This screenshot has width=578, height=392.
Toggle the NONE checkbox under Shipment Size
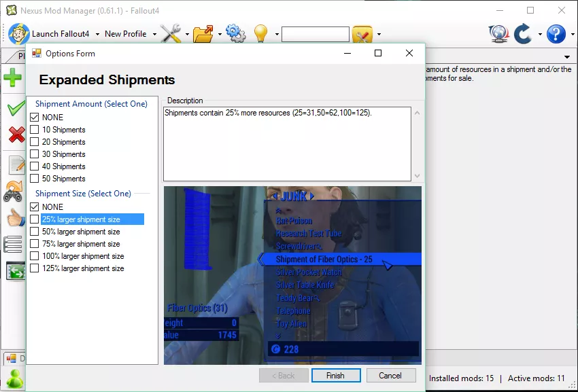tap(34, 207)
